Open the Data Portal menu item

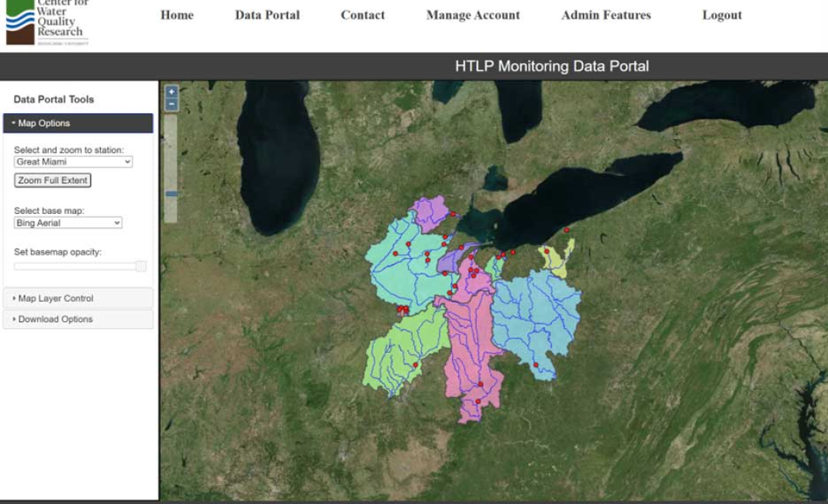pyautogui.click(x=267, y=15)
